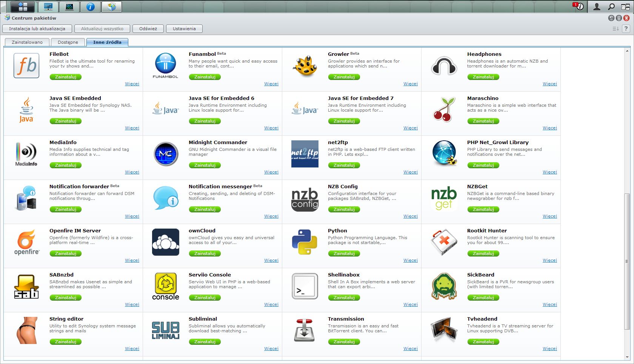Screen dimensions: 634x364
Task: Open the NZBGet package icon
Action: [444, 198]
